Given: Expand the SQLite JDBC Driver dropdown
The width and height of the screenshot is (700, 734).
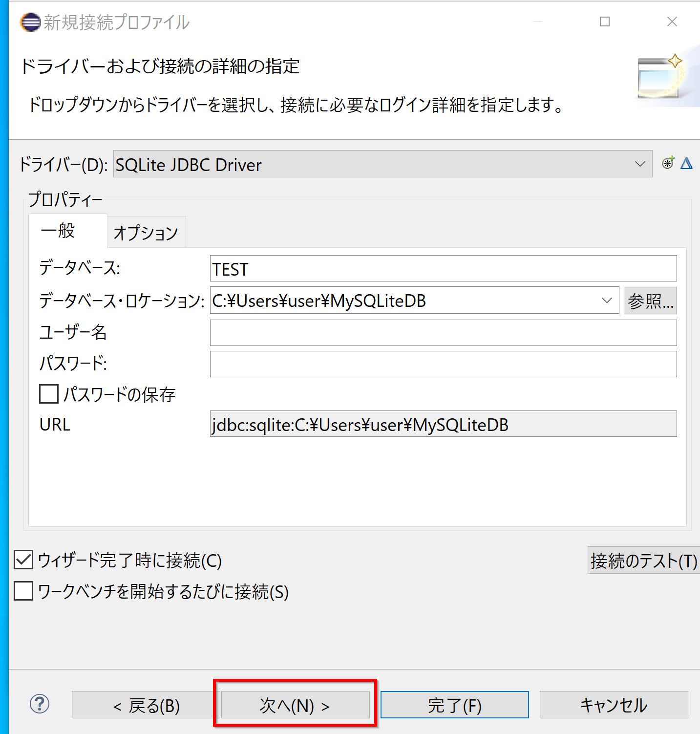Looking at the screenshot, I should (639, 164).
